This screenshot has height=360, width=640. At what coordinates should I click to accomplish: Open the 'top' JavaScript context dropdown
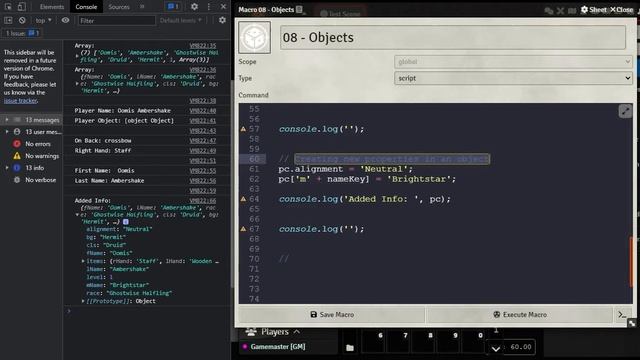tap(43, 20)
